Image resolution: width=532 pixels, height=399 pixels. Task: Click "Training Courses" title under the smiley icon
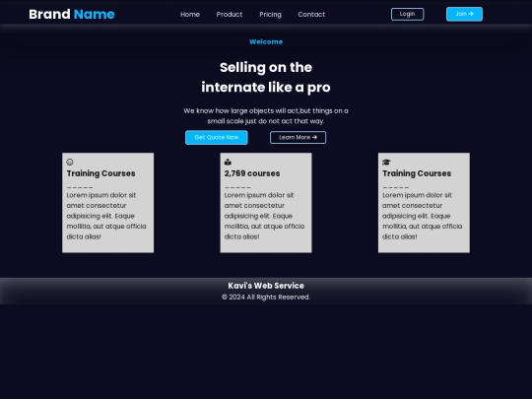click(100, 173)
